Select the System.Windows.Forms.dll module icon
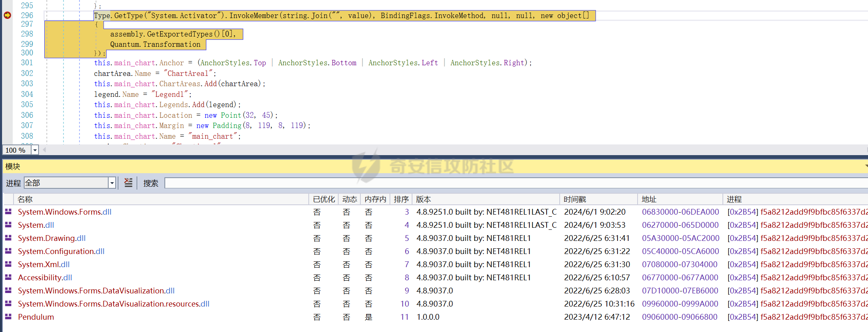This screenshot has height=332, width=868. tap(8, 212)
